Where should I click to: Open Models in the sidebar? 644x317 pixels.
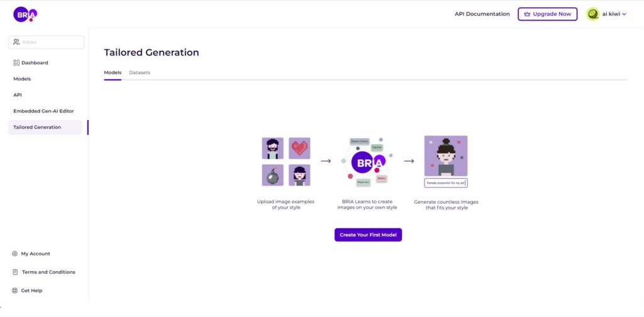click(x=22, y=79)
